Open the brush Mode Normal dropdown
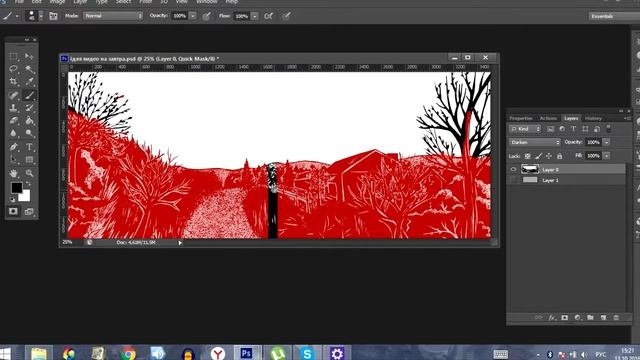Image resolution: width=640 pixels, height=360 pixels. pyautogui.click(x=113, y=16)
